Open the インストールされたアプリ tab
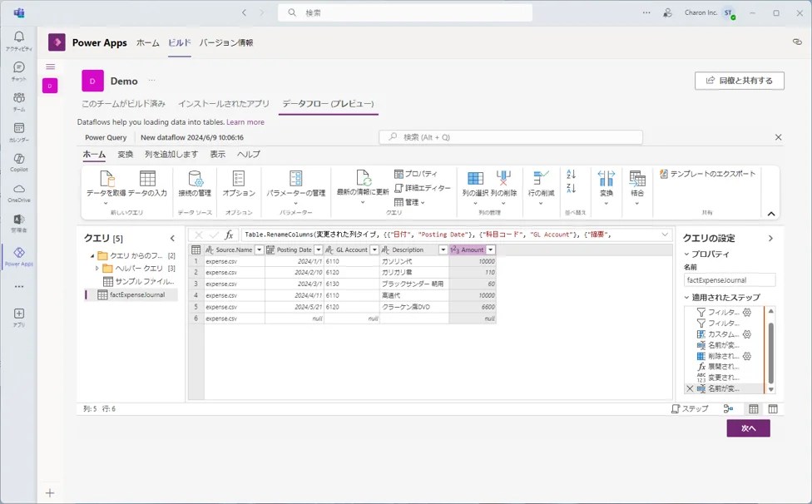Image resolution: width=812 pixels, height=504 pixels. 224,103
